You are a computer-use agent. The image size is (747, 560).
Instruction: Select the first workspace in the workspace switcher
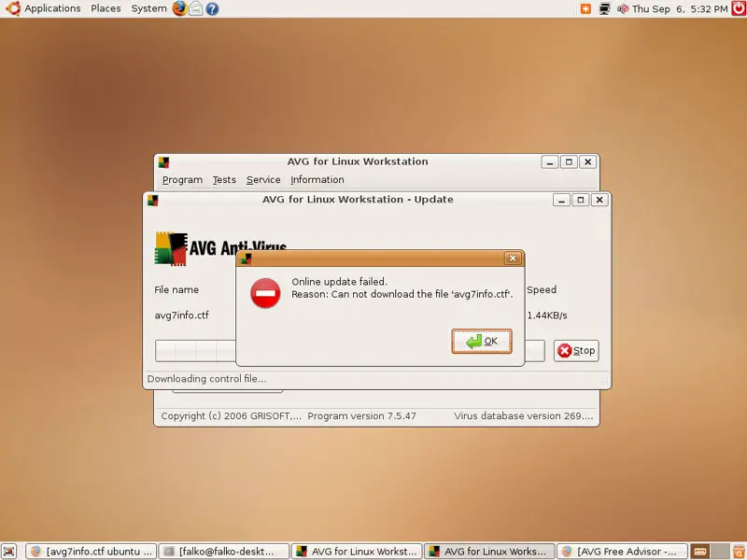pos(699,552)
